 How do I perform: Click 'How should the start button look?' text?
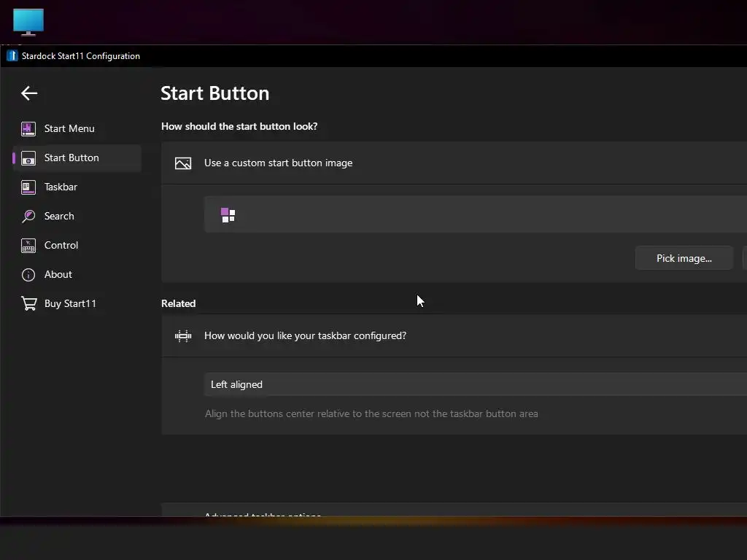pos(239,126)
